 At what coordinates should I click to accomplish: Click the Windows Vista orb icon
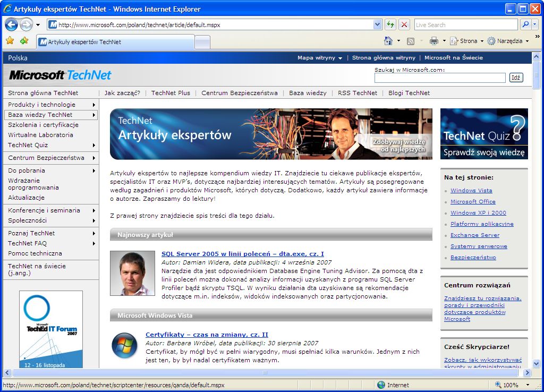pyautogui.click(x=124, y=345)
